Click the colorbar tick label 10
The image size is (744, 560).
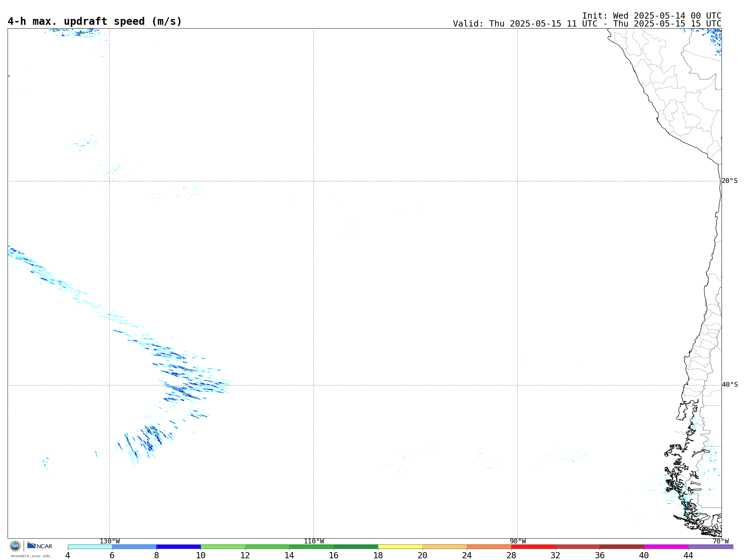pos(200,556)
